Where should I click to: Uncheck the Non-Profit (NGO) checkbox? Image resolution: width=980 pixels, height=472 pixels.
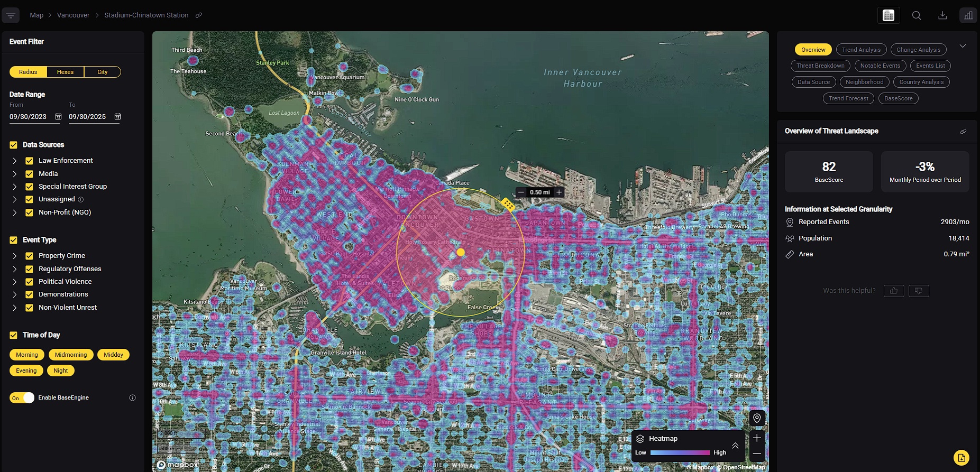pyautogui.click(x=29, y=212)
